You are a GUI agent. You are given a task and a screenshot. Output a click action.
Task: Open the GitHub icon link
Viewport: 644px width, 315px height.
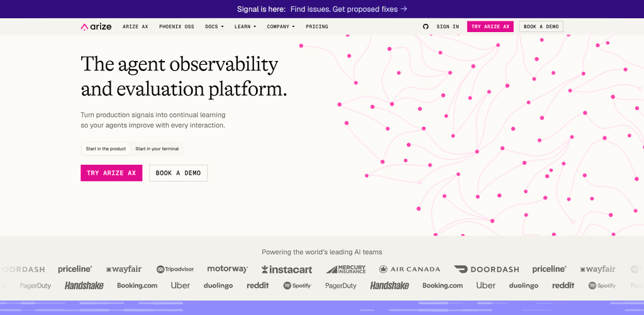pos(426,26)
